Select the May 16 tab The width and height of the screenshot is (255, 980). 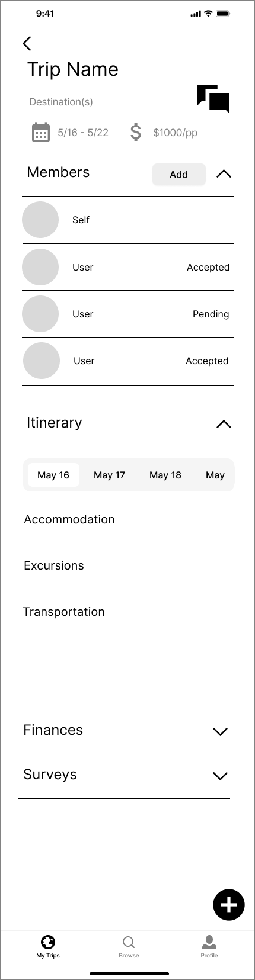(53, 475)
